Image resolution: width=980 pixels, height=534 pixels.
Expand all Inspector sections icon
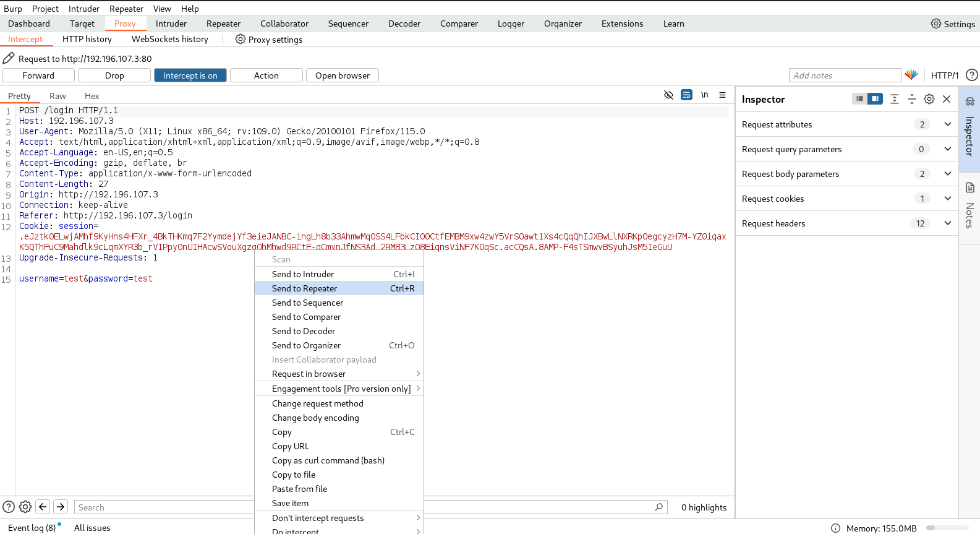895,99
